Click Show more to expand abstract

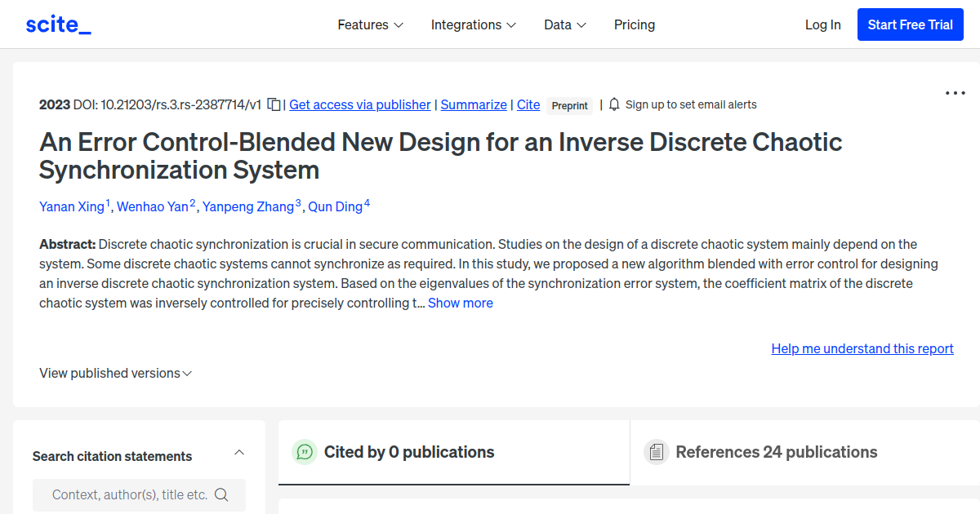click(461, 303)
